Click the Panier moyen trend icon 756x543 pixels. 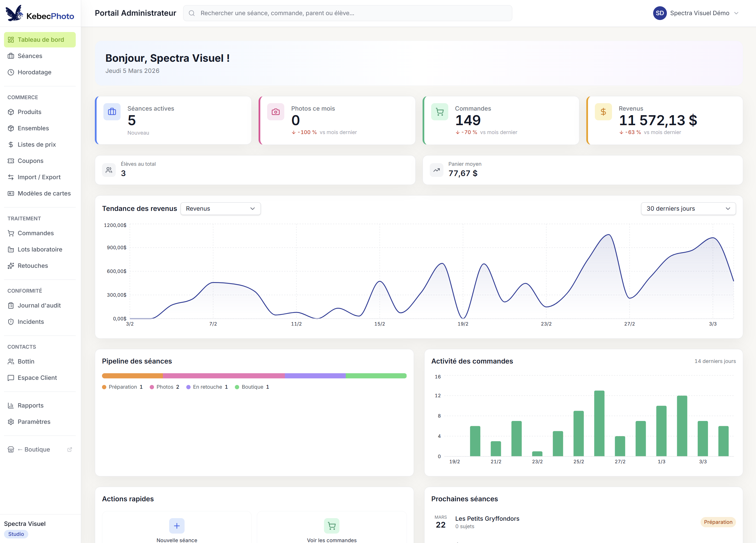click(x=436, y=170)
